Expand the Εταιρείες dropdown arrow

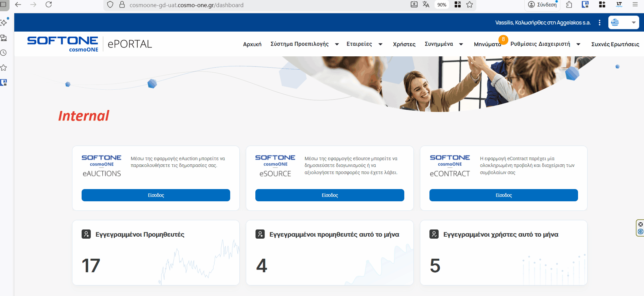tap(380, 44)
